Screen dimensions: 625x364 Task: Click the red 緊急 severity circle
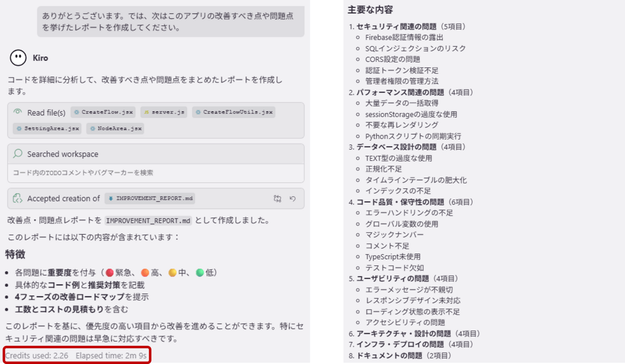[x=110, y=273]
